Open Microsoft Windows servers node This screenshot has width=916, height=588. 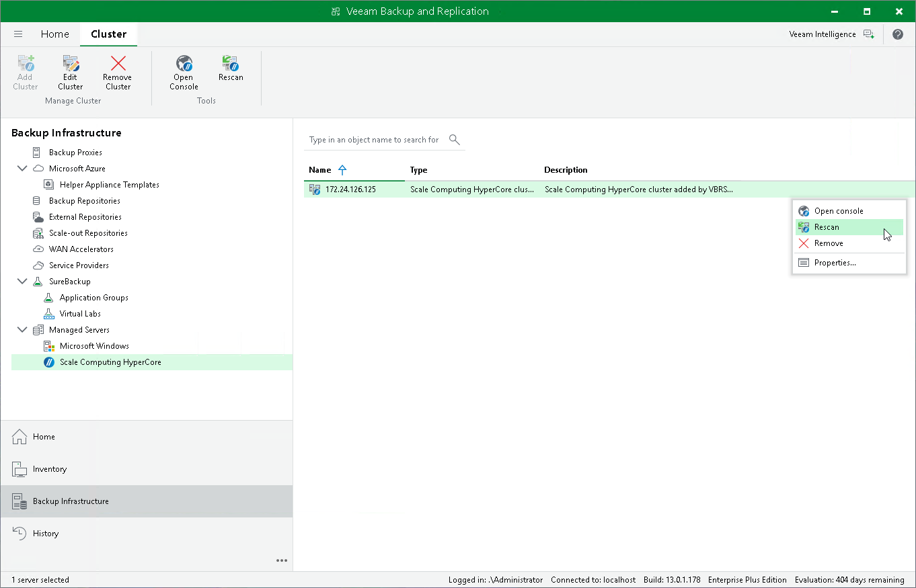pyautogui.click(x=94, y=346)
